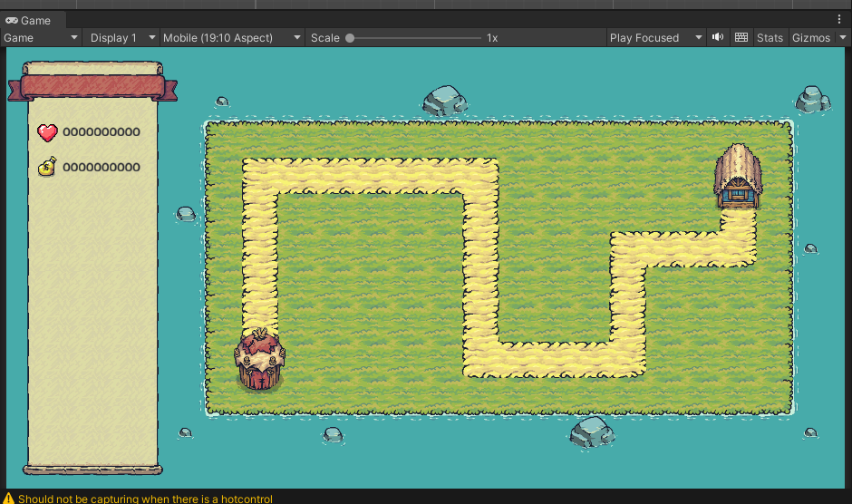Click the lives counter 0000000000 next to heart
852x504 pixels.
[x=102, y=132]
